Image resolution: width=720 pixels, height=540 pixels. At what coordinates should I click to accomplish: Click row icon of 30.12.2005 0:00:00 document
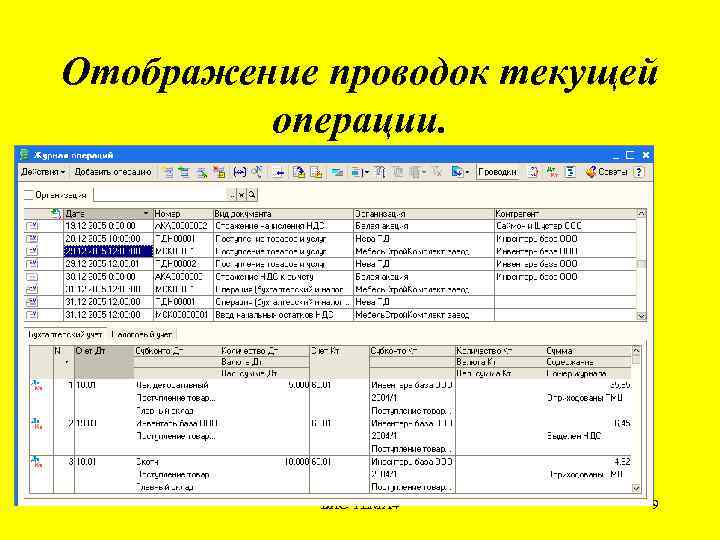(x=32, y=277)
